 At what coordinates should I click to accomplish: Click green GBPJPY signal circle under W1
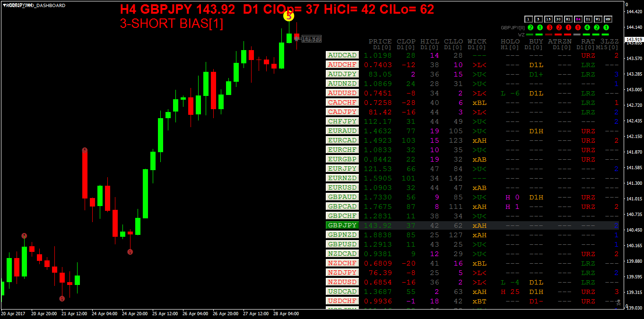click(597, 27)
